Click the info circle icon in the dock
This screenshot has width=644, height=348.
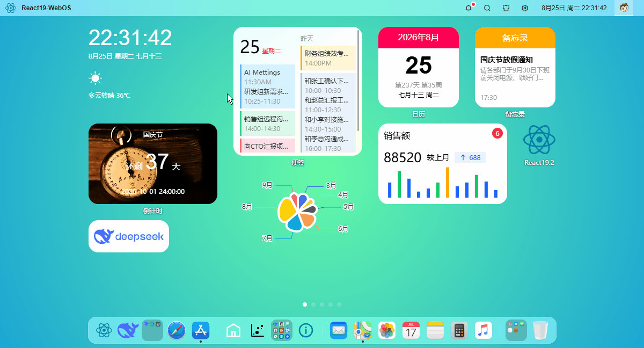[x=306, y=330]
